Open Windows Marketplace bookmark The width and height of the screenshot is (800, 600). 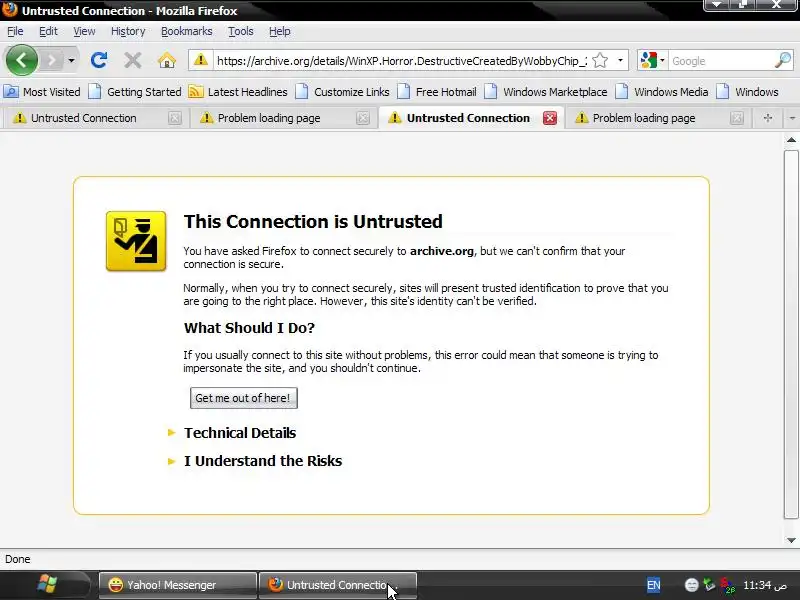[546, 92]
